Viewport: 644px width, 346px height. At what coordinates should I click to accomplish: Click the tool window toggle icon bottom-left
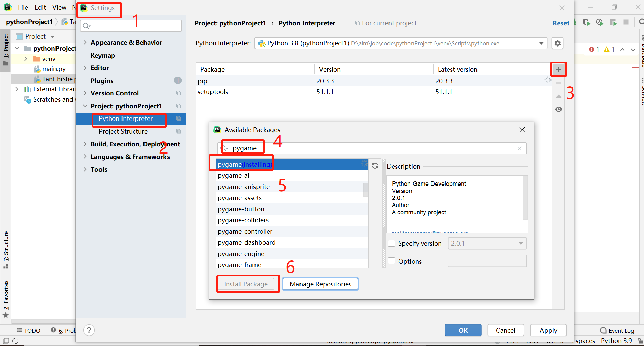(x=6, y=341)
